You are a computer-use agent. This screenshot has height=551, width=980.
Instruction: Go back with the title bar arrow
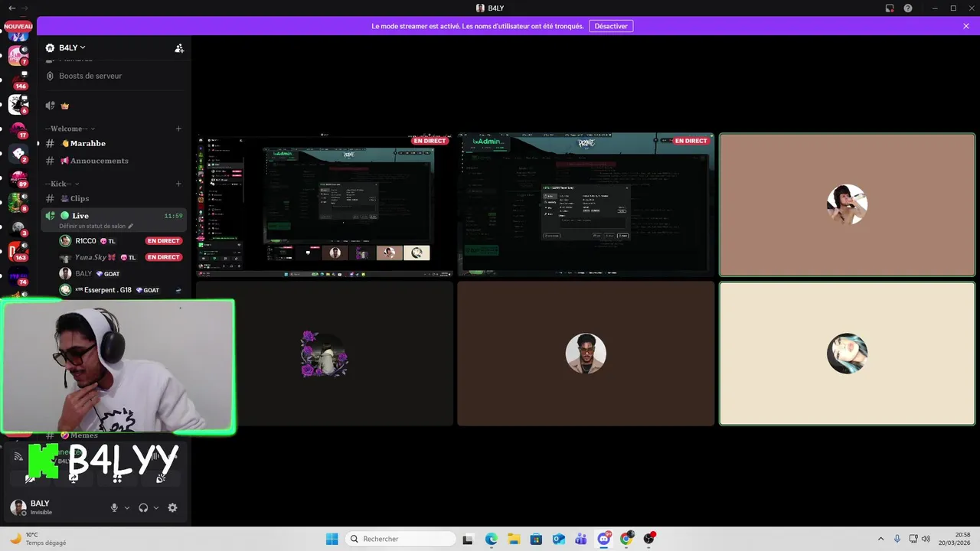pos(11,8)
